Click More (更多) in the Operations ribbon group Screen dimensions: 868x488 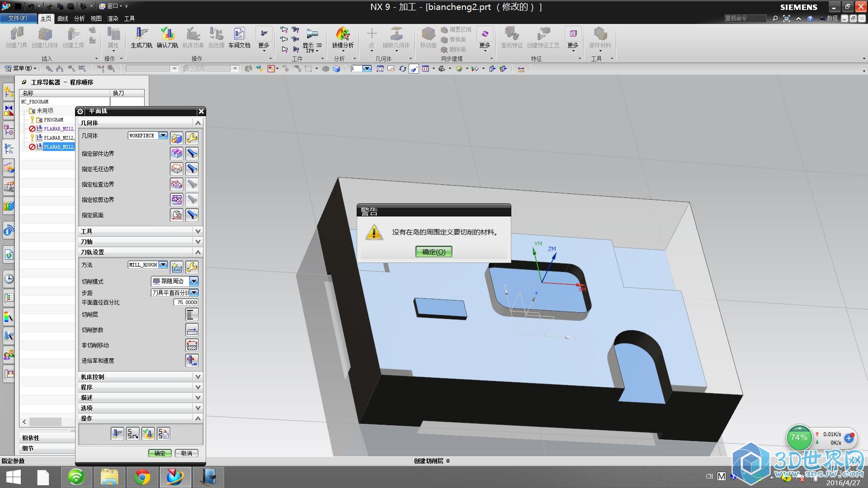click(264, 38)
